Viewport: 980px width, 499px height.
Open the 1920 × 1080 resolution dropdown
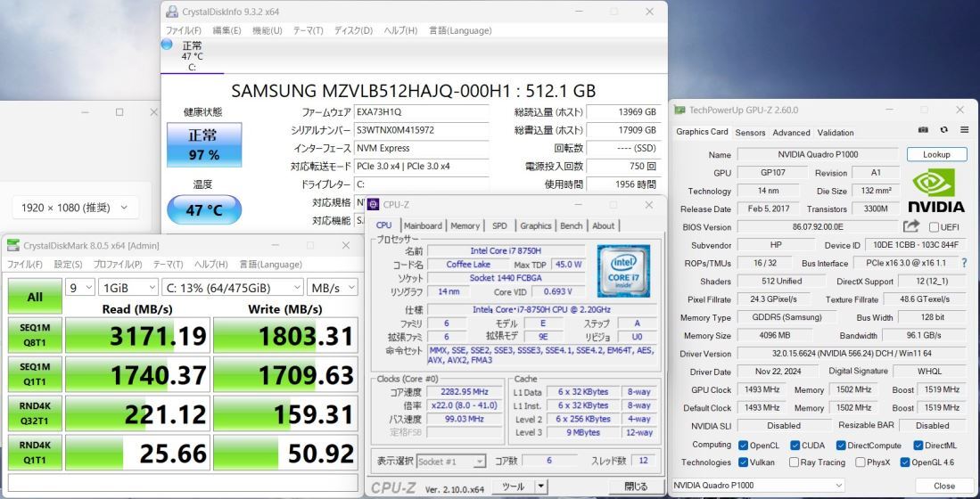click(75, 208)
